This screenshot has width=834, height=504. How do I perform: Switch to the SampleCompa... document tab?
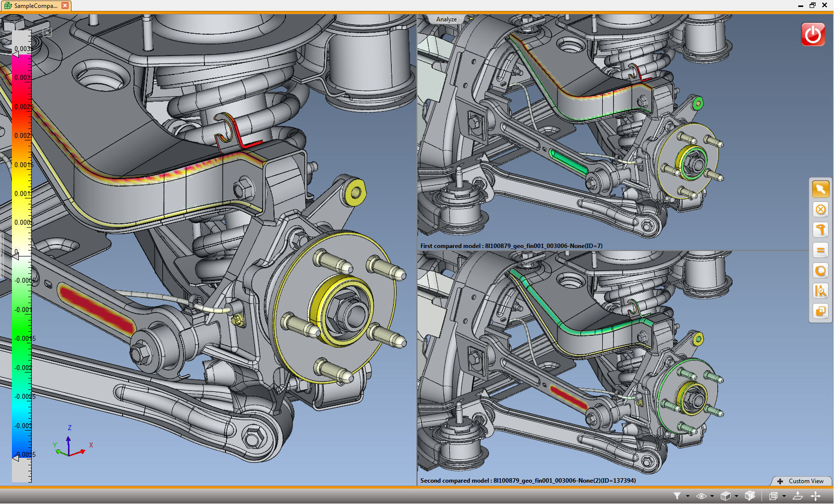click(x=36, y=5)
